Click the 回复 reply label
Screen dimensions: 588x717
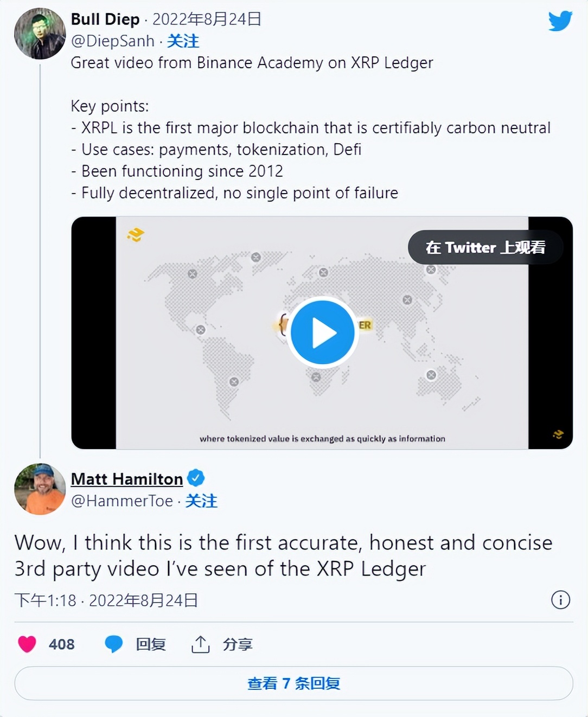151,644
